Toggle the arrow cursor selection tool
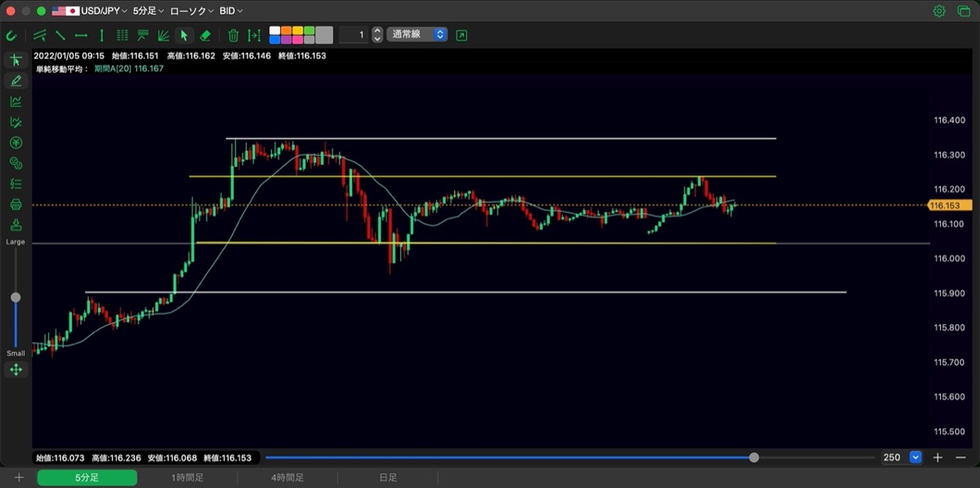Viewport: 980px width, 488px height. click(184, 35)
